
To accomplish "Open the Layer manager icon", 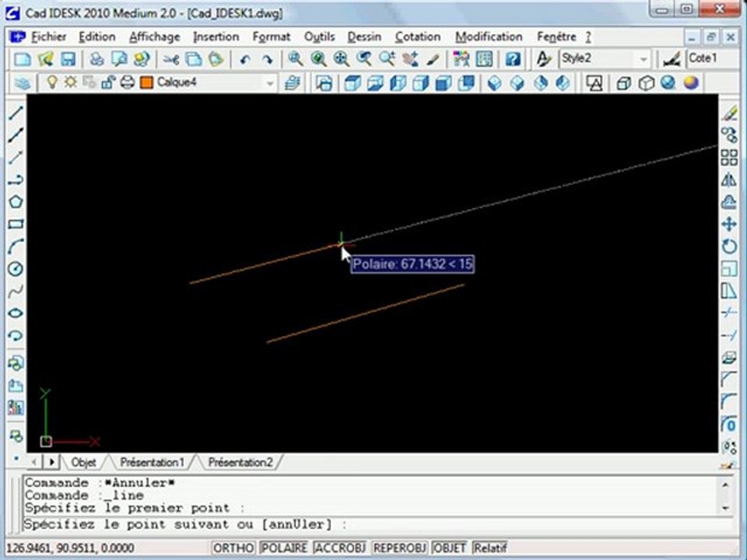I will 23,83.
